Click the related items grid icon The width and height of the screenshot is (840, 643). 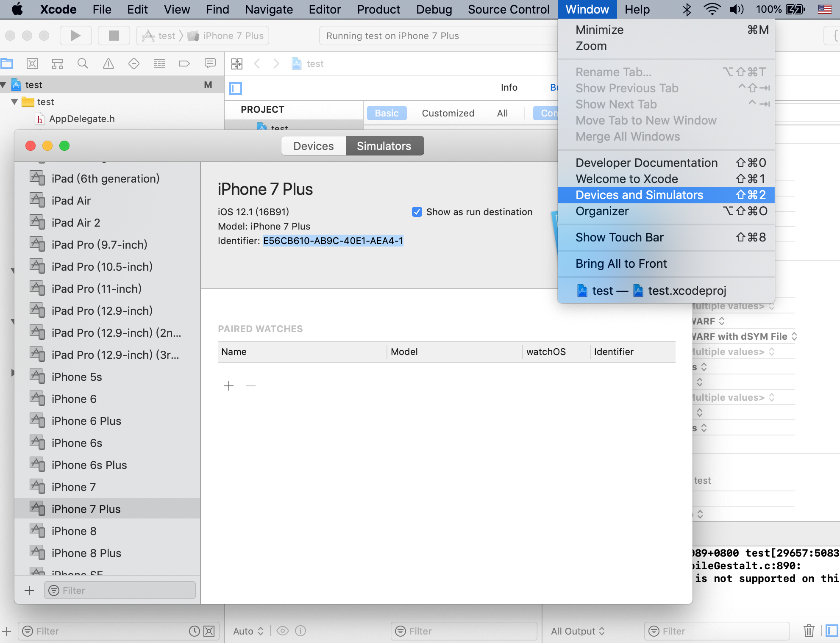point(237,64)
